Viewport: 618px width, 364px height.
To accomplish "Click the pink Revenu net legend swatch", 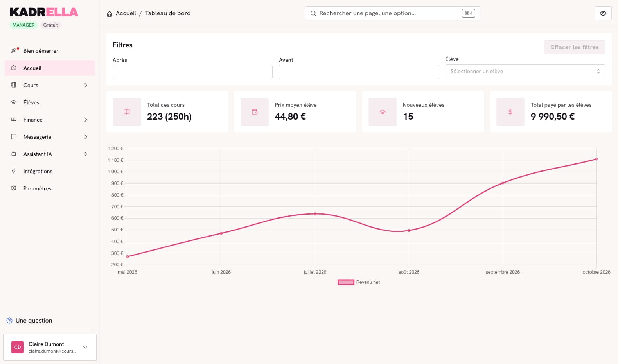I will pyautogui.click(x=346, y=282).
